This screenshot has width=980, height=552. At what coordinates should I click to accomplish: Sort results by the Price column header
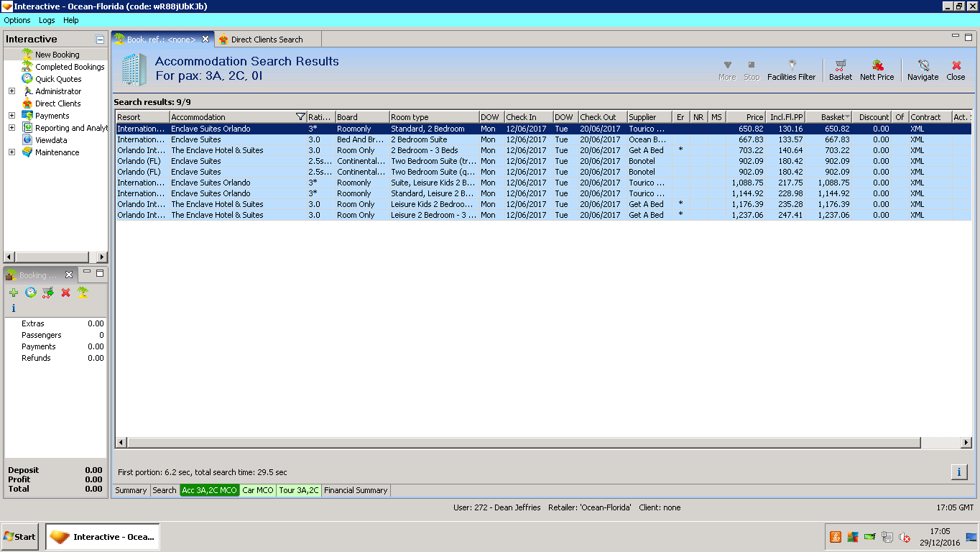[746, 117]
